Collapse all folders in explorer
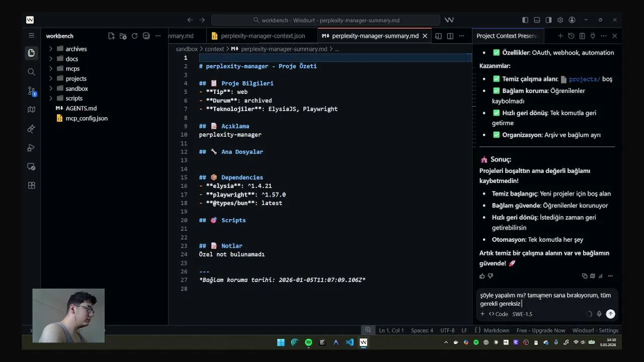 coord(146,36)
